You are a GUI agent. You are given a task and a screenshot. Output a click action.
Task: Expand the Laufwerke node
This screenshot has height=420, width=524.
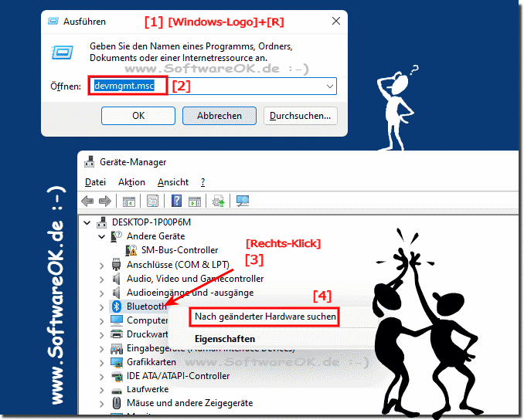point(101,391)
